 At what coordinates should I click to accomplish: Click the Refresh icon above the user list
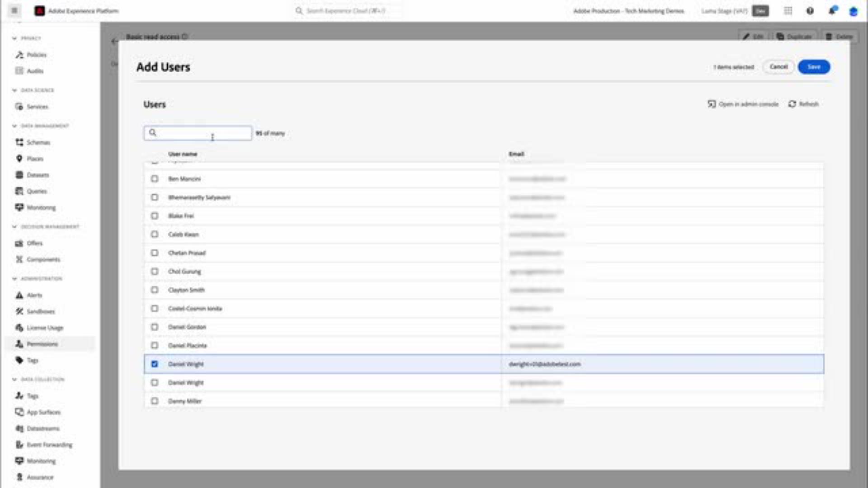point(793,104)
